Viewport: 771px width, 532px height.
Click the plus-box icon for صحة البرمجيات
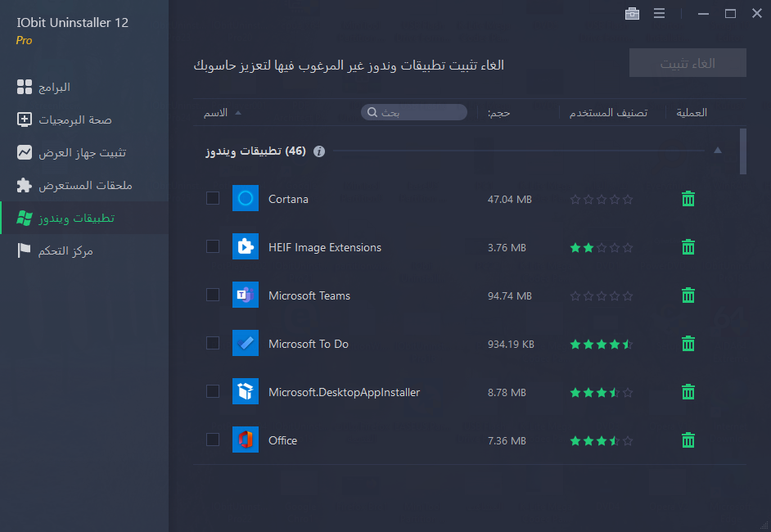point(24,119)
